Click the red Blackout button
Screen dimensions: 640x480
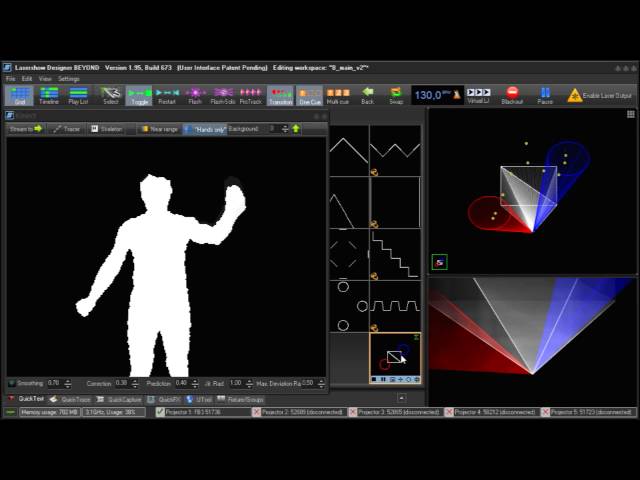pos(512,96)
